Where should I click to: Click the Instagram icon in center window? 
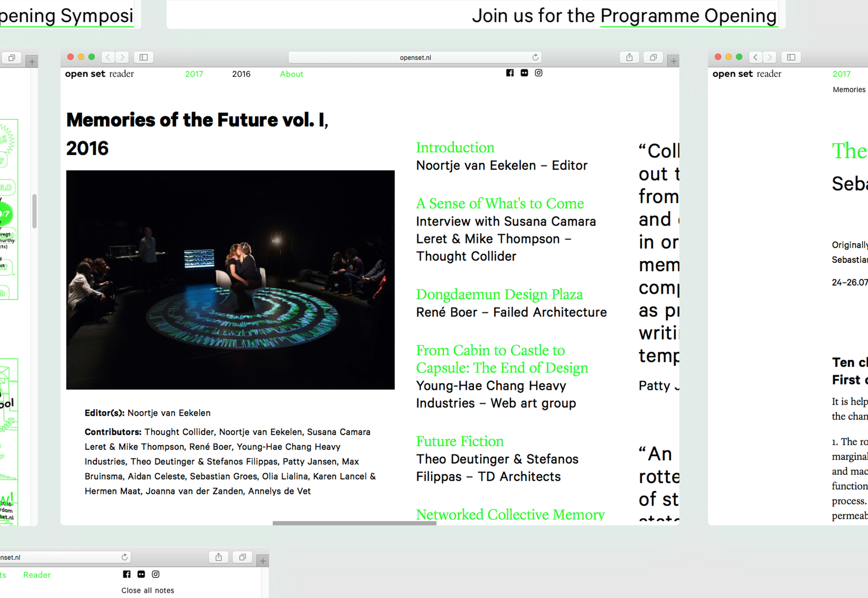[x=538, y=73]
